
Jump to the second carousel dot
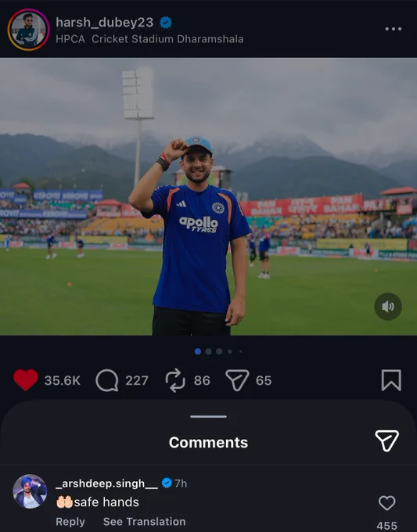pyautogui.click(x=209, y=351)
